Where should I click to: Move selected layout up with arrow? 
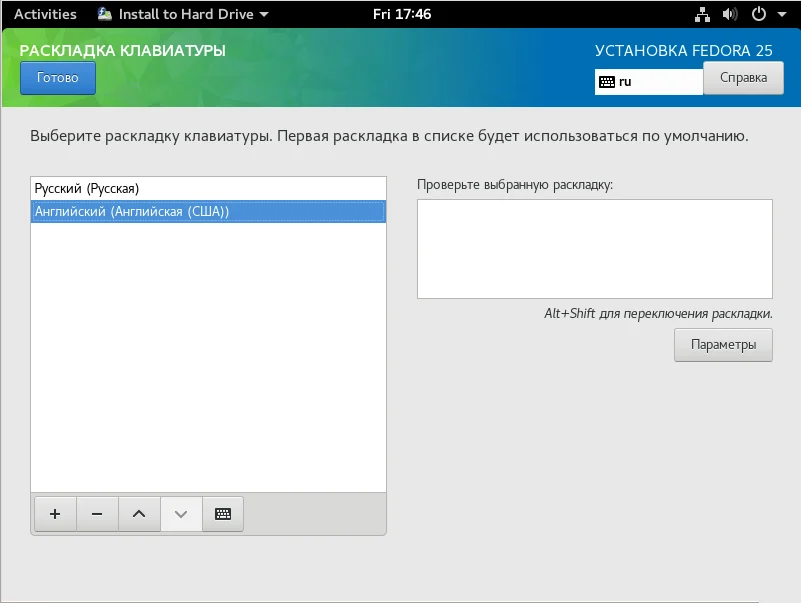tap(139, 514)
